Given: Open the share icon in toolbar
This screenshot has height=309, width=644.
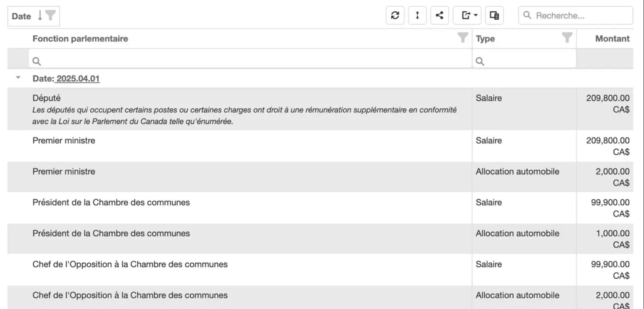Looking at the screenshot, I should pyautogui.click(x=440, y=16).
